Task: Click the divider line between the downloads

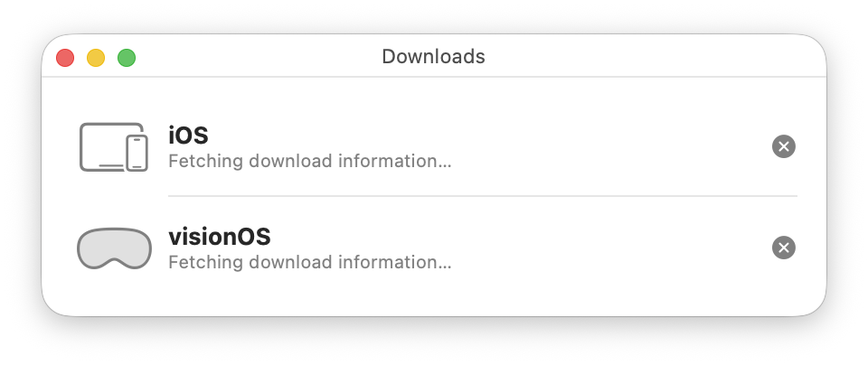Action: 483,196
